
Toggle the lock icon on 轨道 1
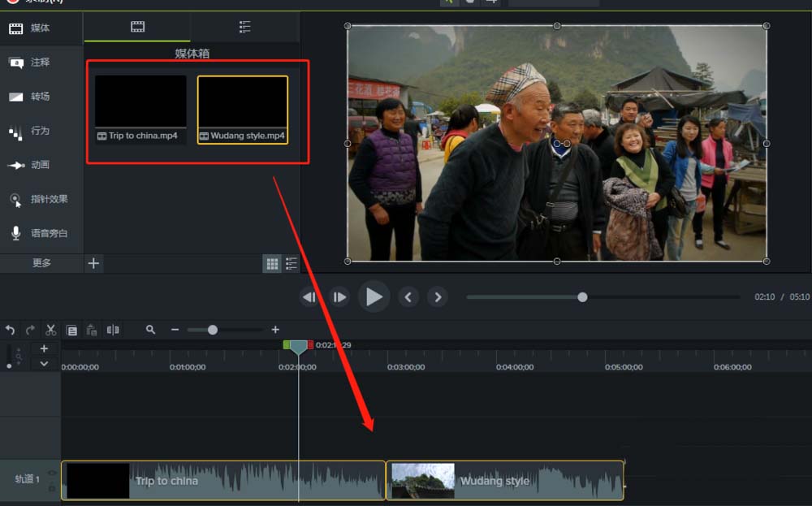click(52, 487)
